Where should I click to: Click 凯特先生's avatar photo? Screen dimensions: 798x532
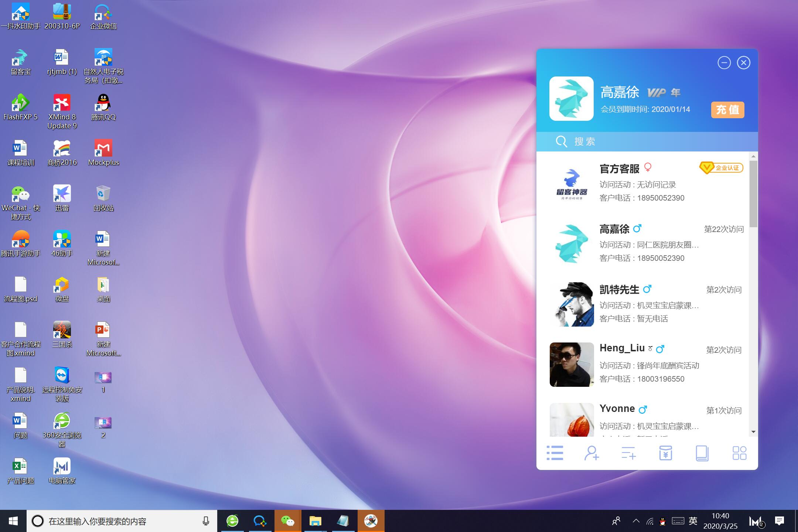(572, 304)
